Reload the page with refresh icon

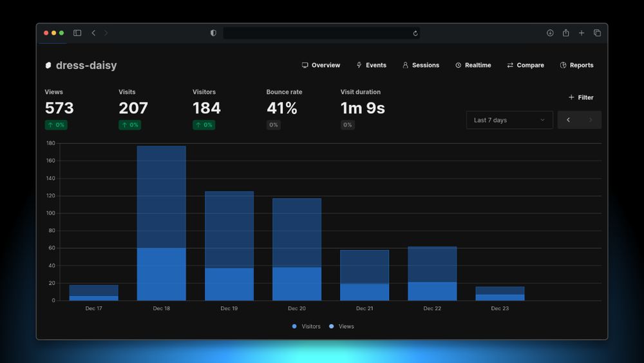tap(415, 34)
